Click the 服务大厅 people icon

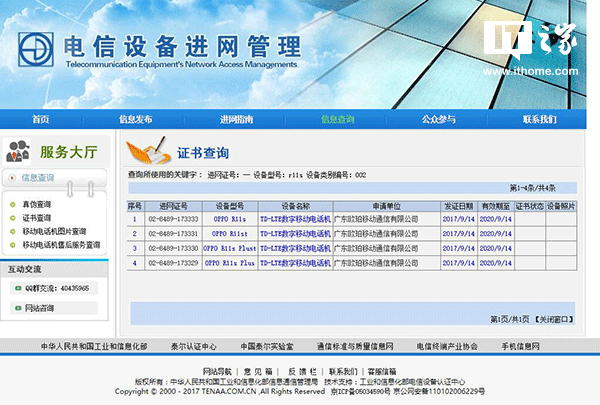pos(18,152)
